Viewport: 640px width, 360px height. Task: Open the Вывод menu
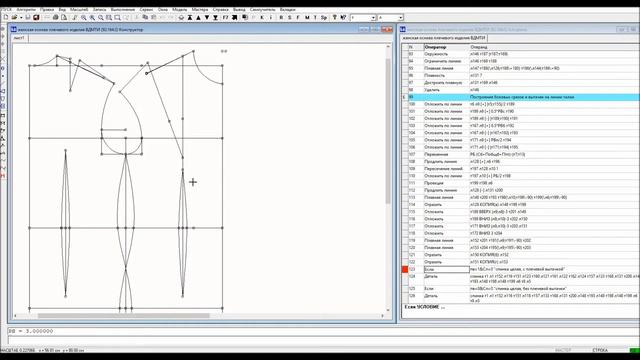pyautogui.click(x=239, y=9)
